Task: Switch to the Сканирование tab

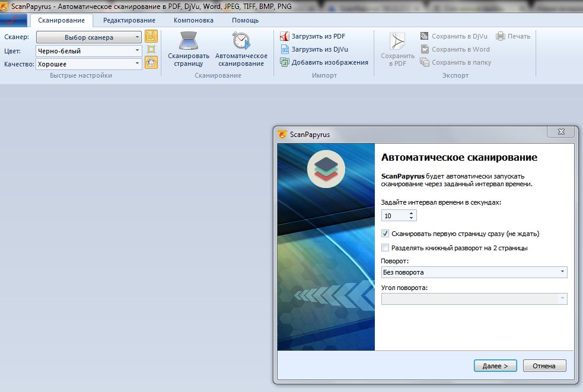Action: coord(61,20)
